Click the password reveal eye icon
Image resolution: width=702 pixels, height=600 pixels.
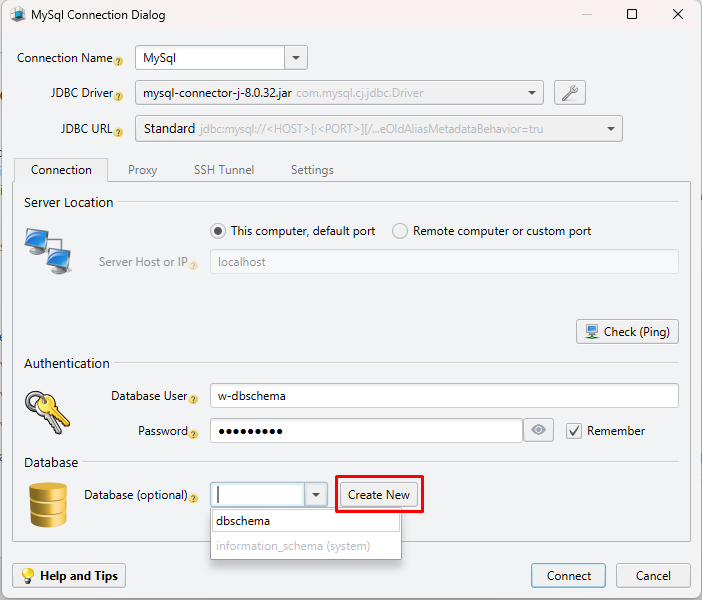[538, 430]
